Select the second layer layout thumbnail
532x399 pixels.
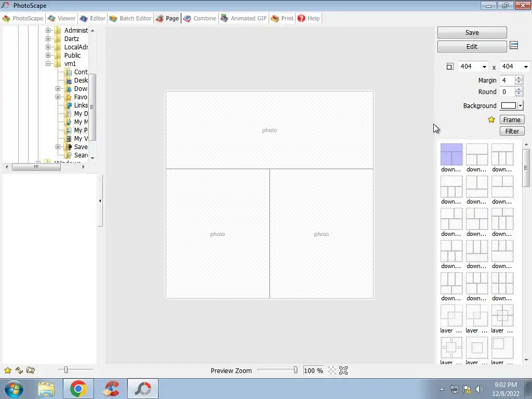click(477, 315)
